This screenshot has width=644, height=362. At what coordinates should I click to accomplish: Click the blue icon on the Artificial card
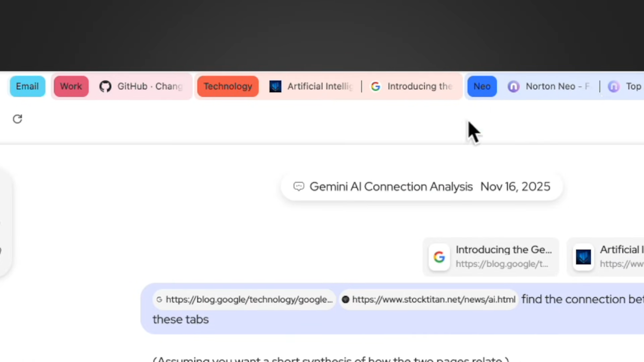[x=583, y=257]
